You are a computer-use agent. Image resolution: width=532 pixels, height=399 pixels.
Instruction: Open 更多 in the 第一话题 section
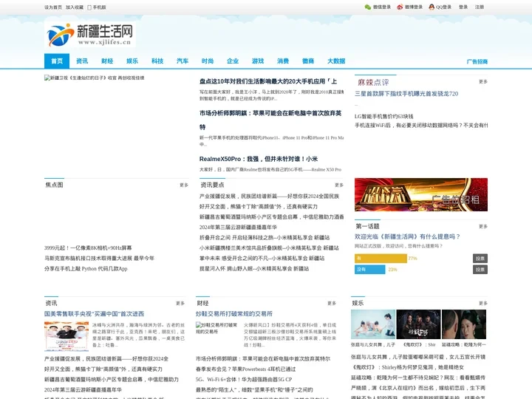pos(483,226)
